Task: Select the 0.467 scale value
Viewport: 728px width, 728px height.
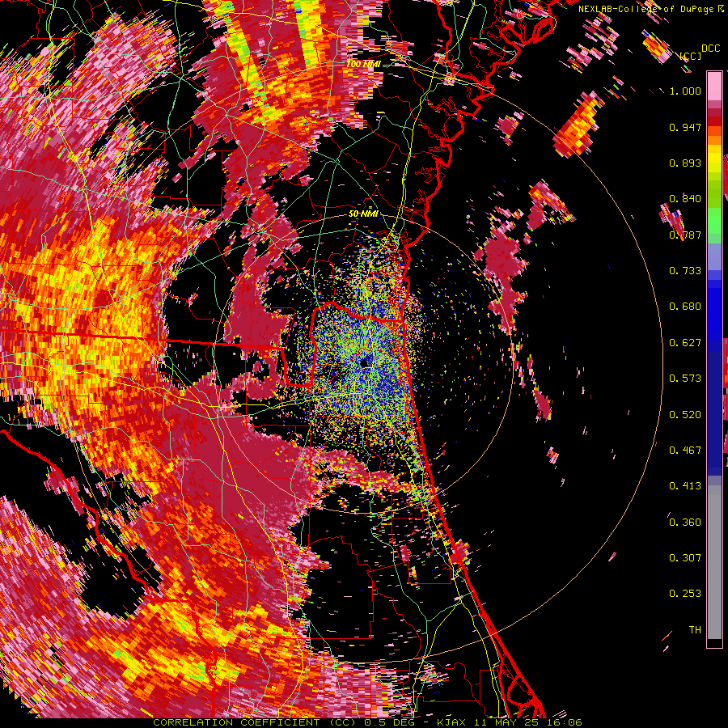Action: coord(685,451)
